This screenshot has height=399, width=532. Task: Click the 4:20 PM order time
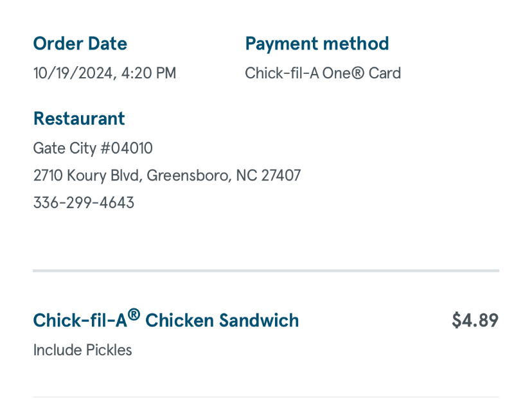click(x=148, y=73)
